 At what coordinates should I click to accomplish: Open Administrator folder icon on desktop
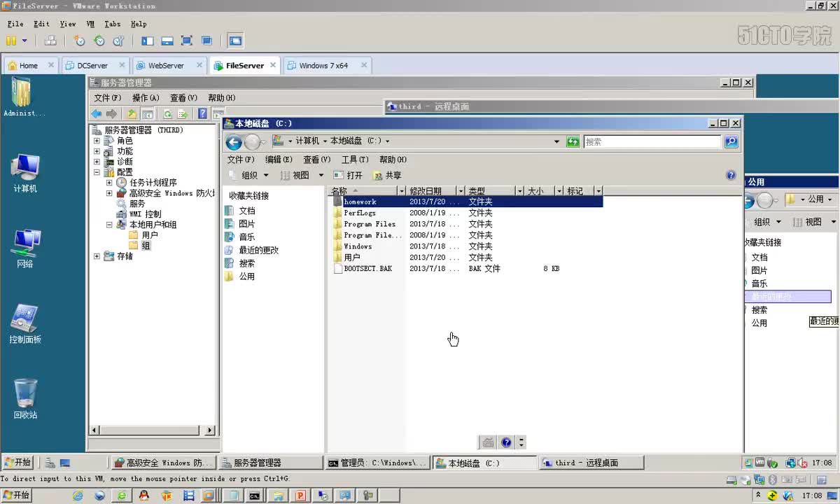(x=22, y=97)
